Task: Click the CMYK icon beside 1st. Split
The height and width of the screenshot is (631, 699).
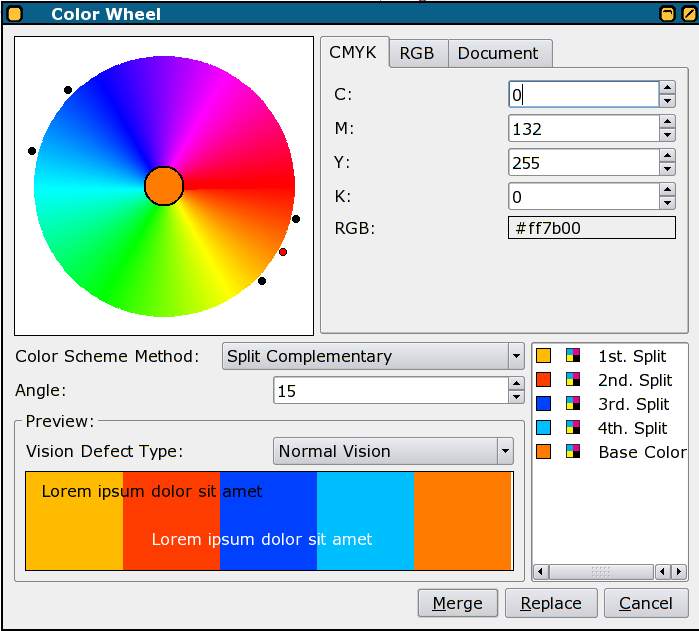Action: point(573,356)
